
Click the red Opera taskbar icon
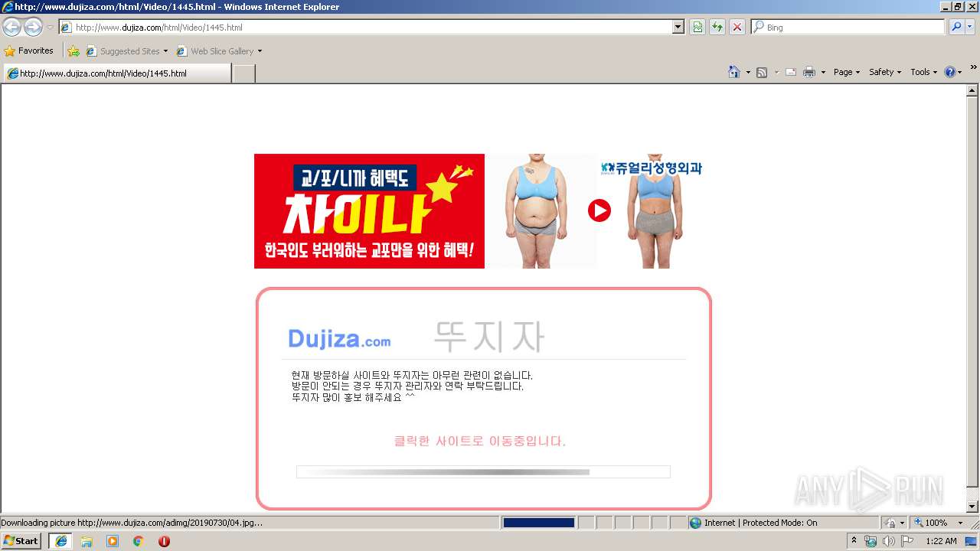(x=164, y=541)
